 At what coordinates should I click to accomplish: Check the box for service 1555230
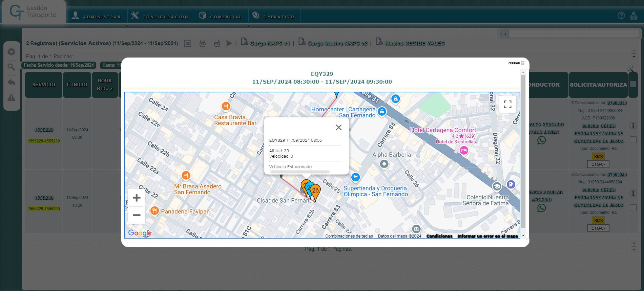pyautogui.click(x=633, y=208)
